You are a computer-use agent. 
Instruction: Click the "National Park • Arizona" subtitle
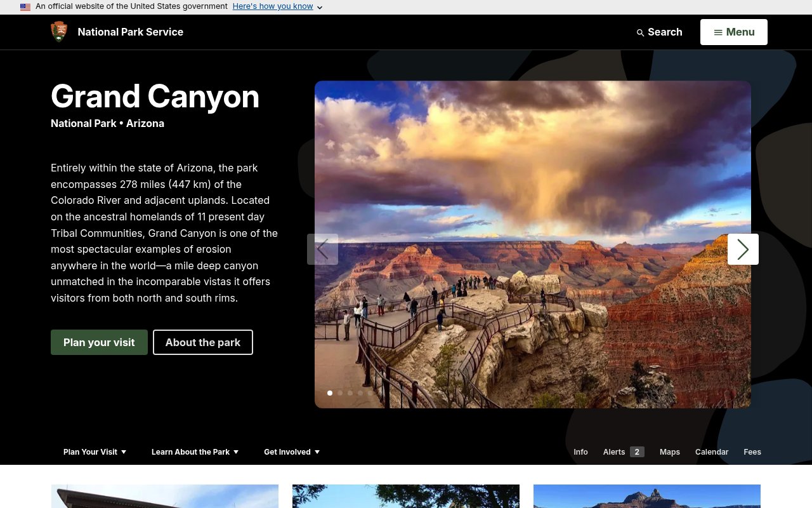107,123
